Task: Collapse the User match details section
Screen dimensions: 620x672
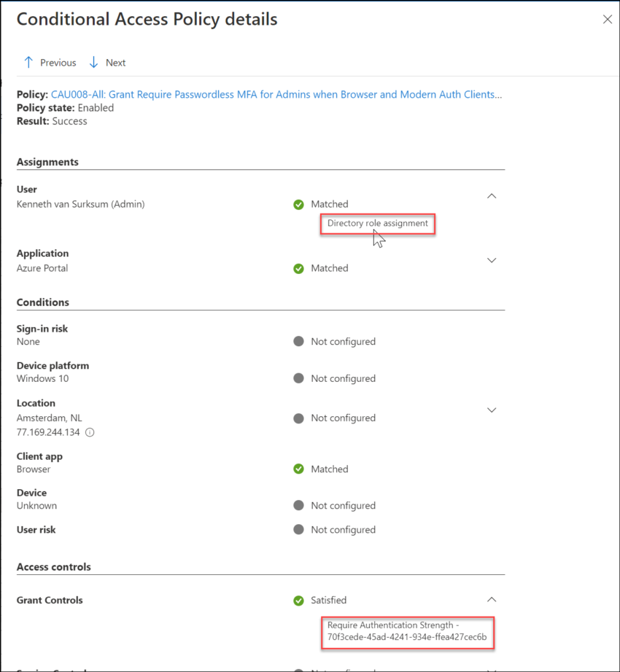Action: click(492, 195)
